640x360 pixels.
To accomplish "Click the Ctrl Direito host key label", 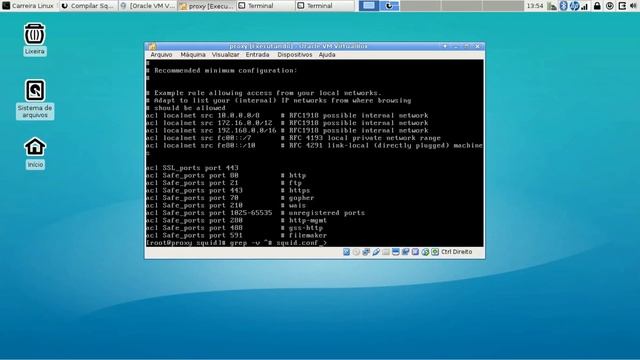I will (x=456, y=252).
